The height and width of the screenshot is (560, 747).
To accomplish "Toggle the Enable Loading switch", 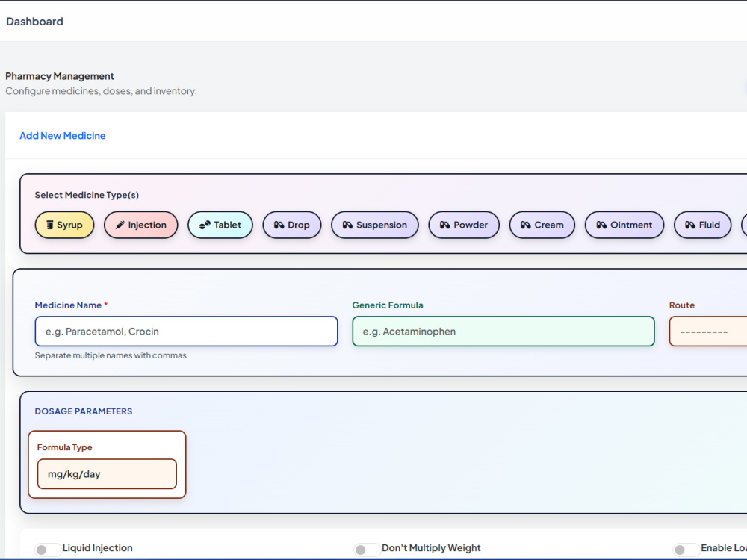I will click(x=686, y=550).
